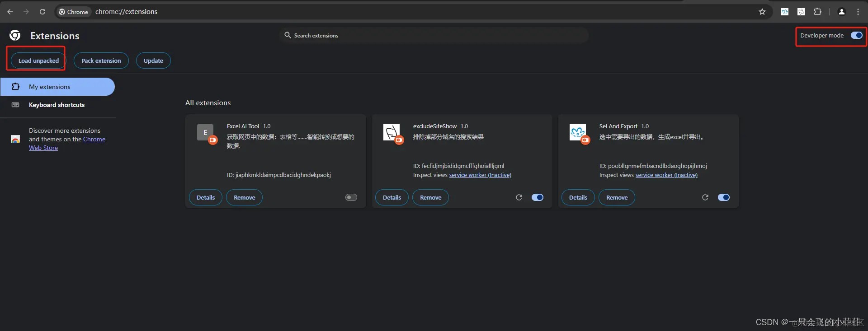The width and height of the screenshot is (868, 331).
Task: Enable the Excel AI Tool extension
Action: [x=351, y=197]
